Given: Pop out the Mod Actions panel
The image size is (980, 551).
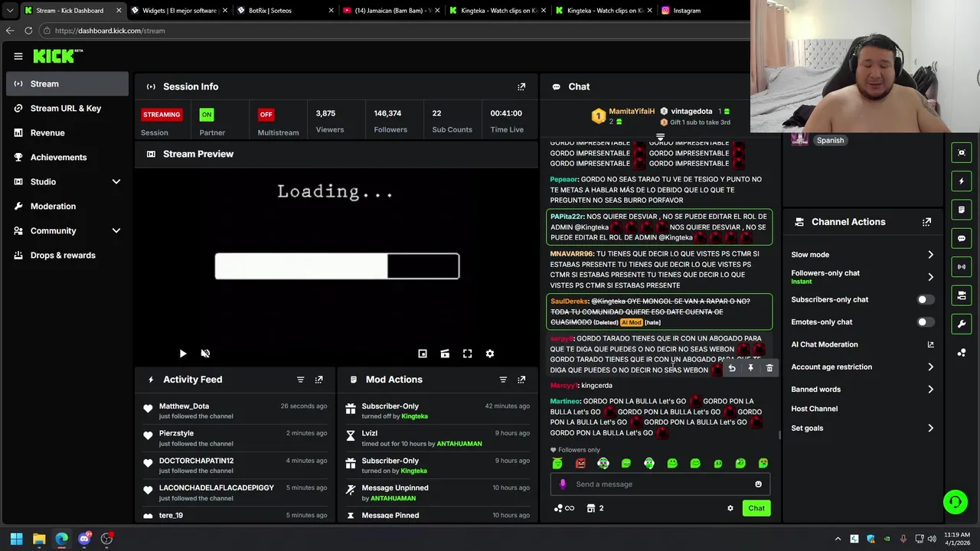Looking at the screenshot, I should [521, 380].
